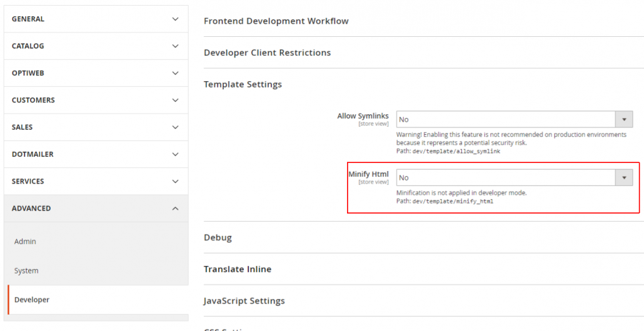This screenshot has height=331, width=644.
Task: Click the OPTIWEB section chevron
Action: (175, 73)
